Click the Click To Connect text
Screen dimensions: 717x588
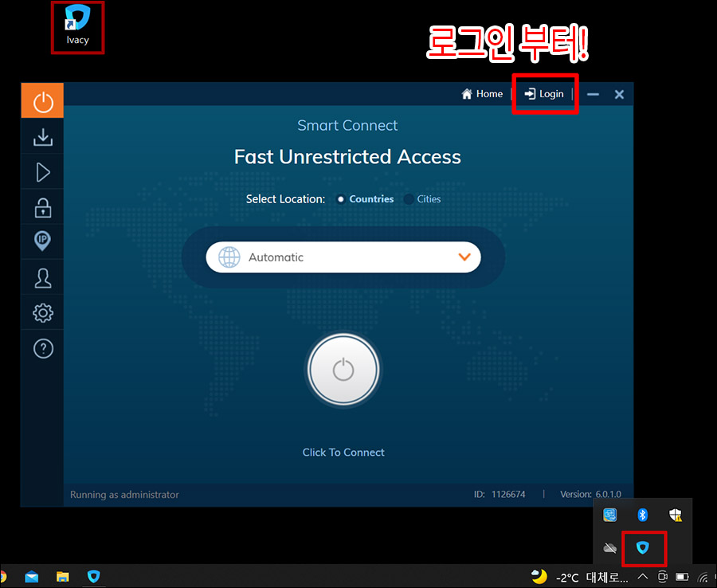343,453
